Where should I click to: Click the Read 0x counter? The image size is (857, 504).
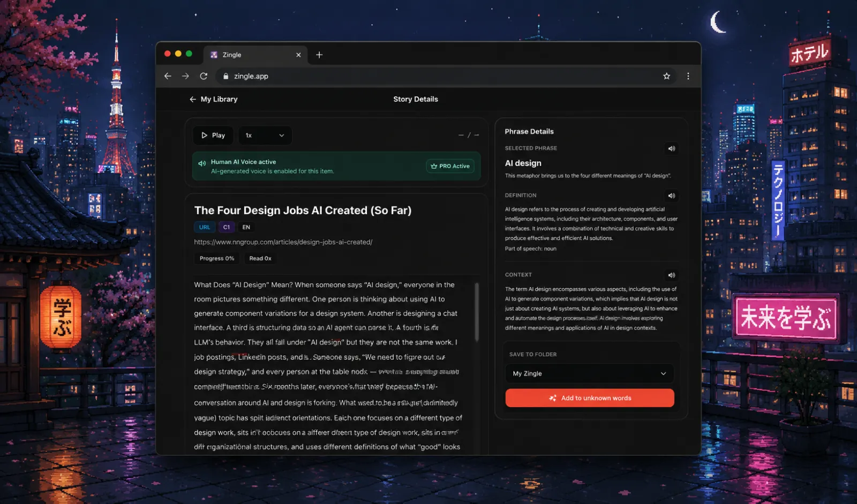tap(260, 258)
